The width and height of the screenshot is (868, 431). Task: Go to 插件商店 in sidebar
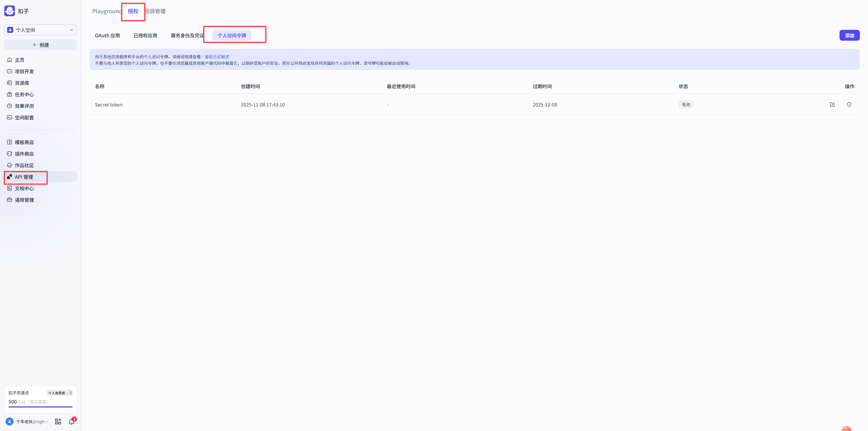click(24, 154)
